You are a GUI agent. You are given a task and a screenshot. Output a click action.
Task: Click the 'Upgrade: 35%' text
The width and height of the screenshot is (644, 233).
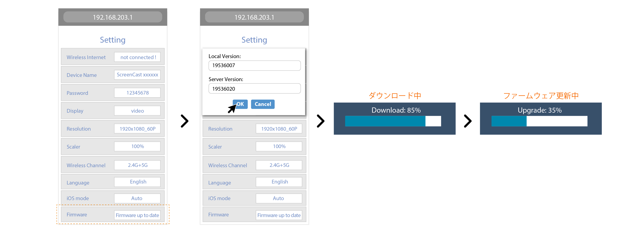point(540,110)
